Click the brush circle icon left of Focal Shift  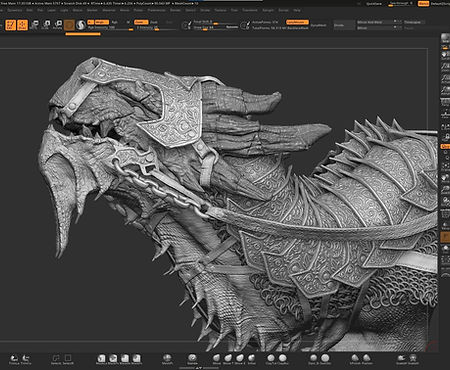[186, 25]
